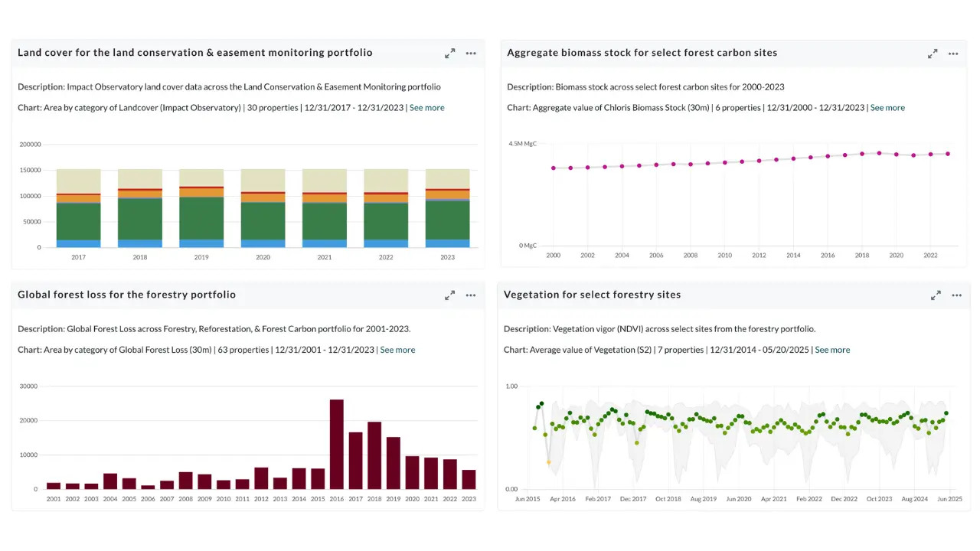Click See more in Vegetation chart description
This screenshot has height=551, width=980.
point(832,350)
